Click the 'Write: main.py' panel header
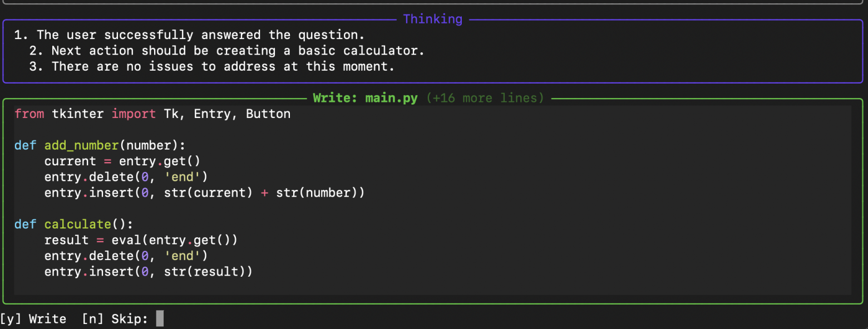This screenshot has height=329, width=868. [364, 98]
